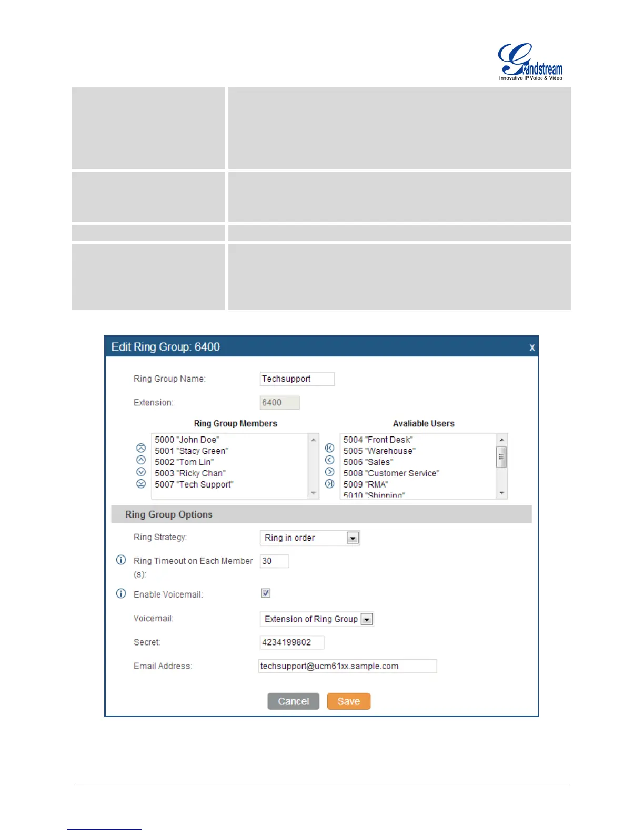Move selected member to top of list

coord(141,448)
